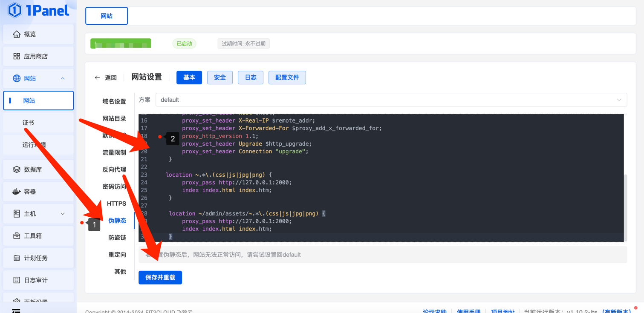Select 反向代理 in settings list
Viewport: 644px width, 313px height.
pos(114,169)
